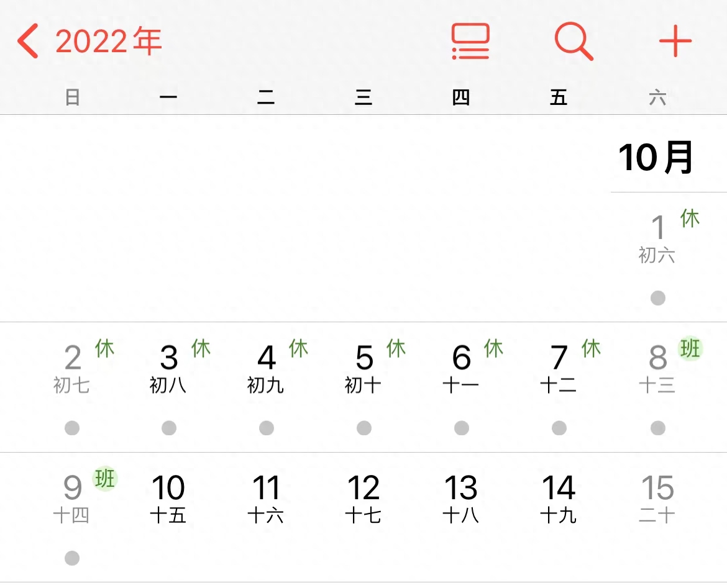
Task: Select October 3 初八
Action: tap(168, 368)
